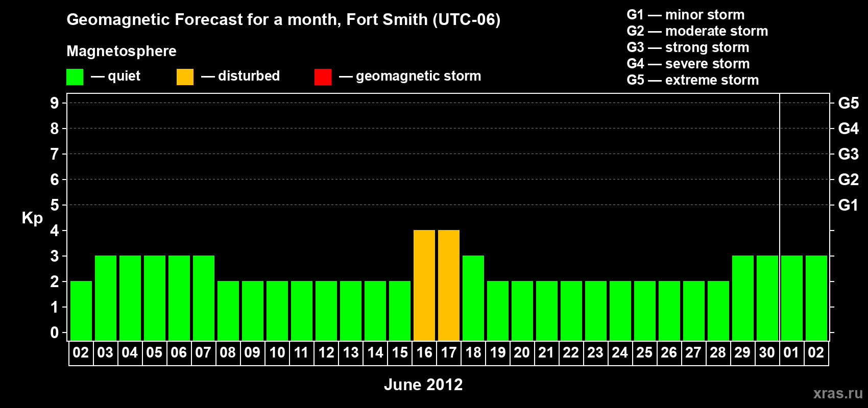Click the Kp axis value 9
The width and height of the screenshot is (868, 408).
pyautogui.click(x=55, y=103)
